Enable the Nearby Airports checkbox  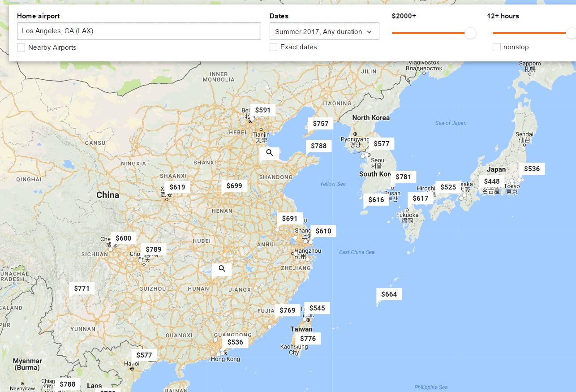pos(21,47)
